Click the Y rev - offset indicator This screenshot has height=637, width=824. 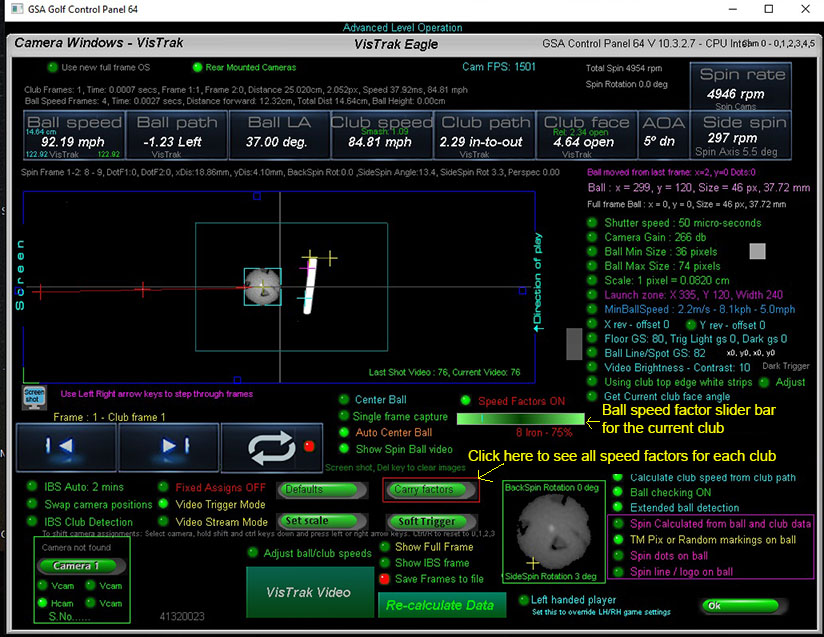[691, 325]
